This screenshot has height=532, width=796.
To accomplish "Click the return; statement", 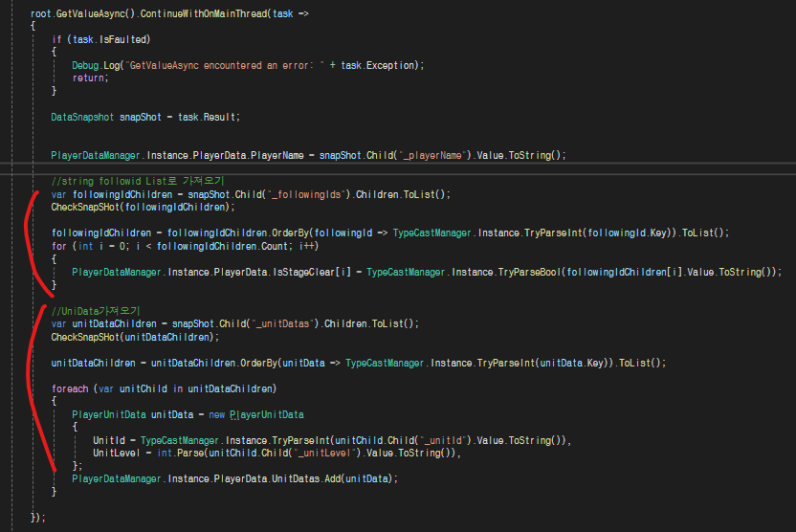I will pyautogui.click(x=90, y=78).
